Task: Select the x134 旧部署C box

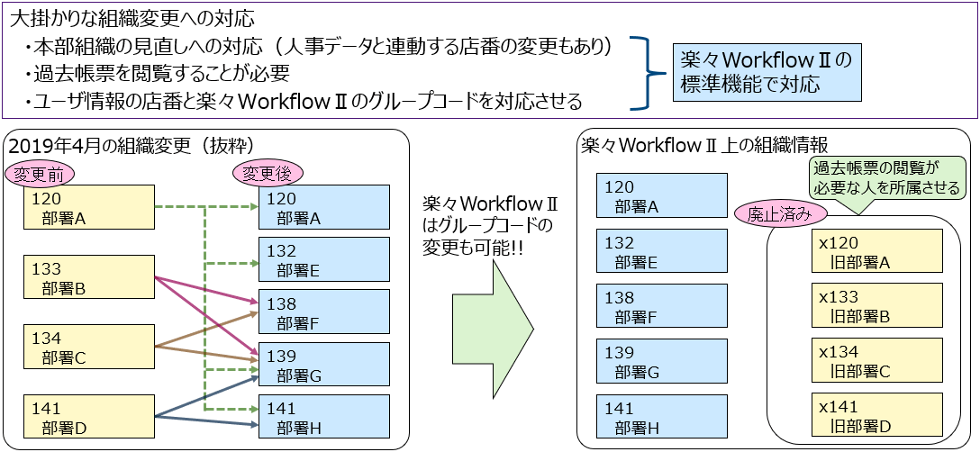Action: point(877,360)
